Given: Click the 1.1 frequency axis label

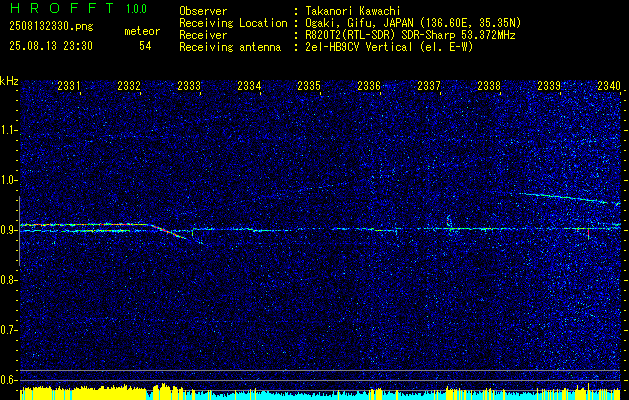Looking at the screenshot, I should [x=8, y=130].
